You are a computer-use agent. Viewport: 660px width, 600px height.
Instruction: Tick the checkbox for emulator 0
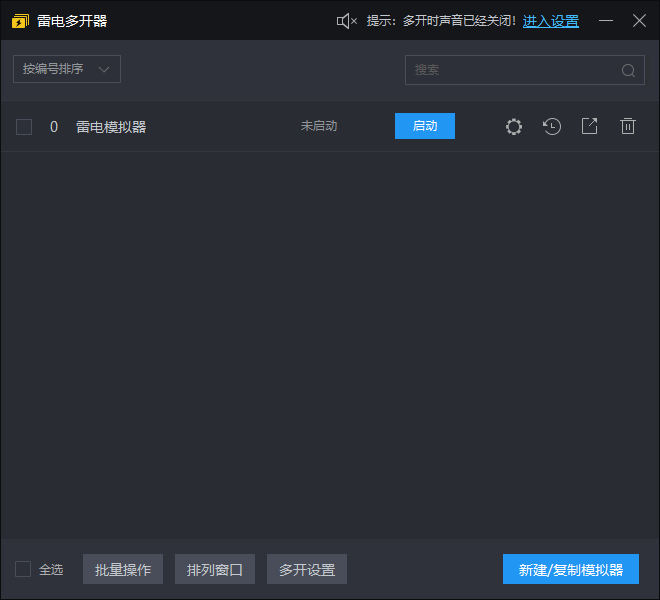(x=24, y=127)
